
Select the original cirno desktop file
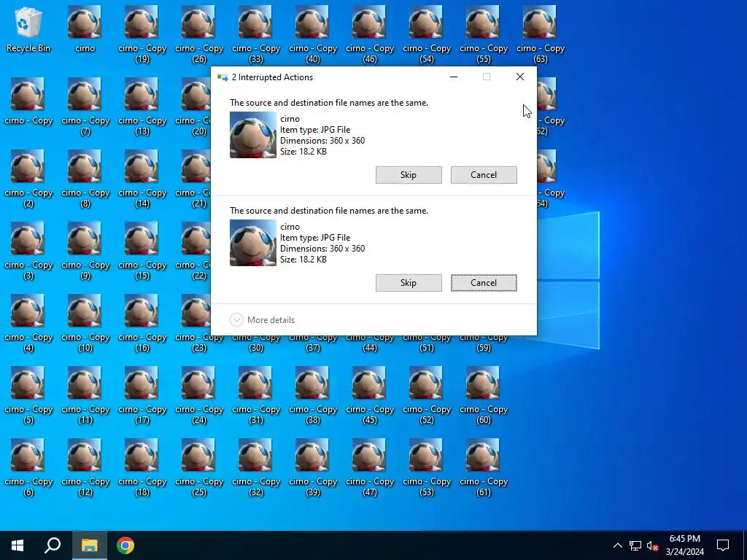tap(85, 28)
